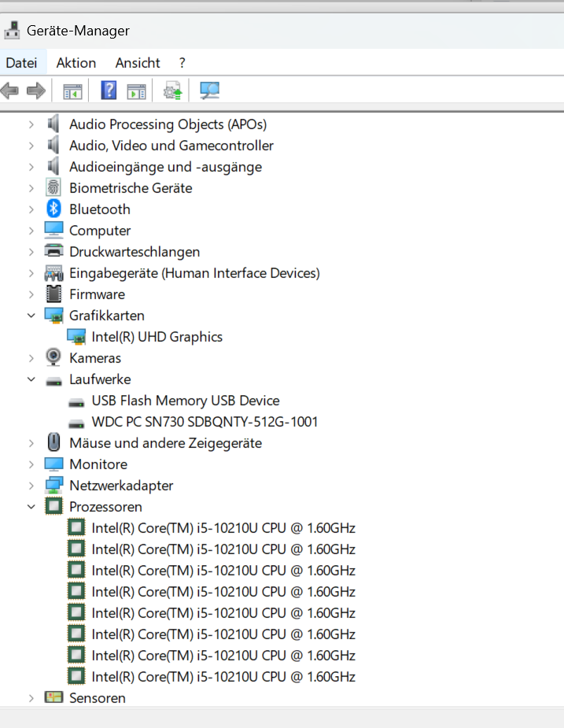Image resolution: width=564 pixels, height=728 pixels.
Task: Expand the Kameras node
Action: 31,358
